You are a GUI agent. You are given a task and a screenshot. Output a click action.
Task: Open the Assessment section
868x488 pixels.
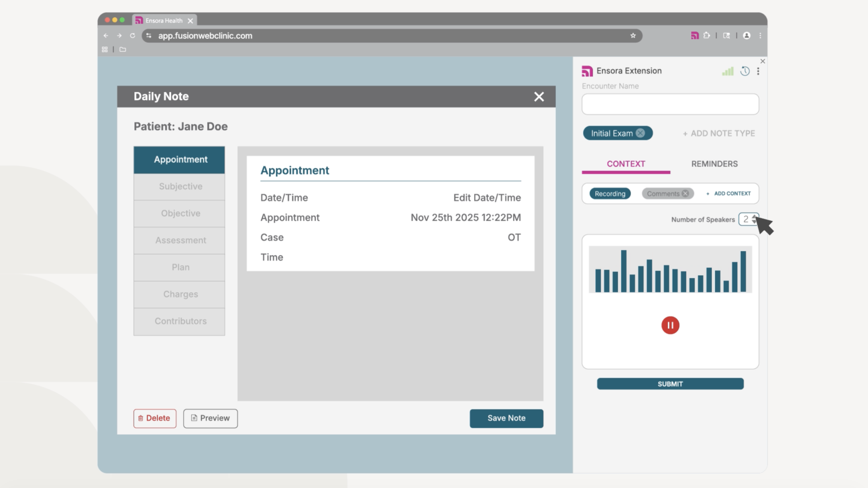tap(179, 240)
